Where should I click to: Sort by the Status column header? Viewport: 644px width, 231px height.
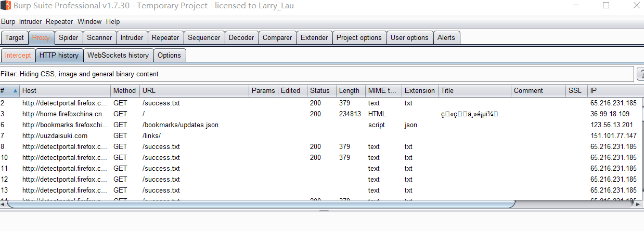322,90
